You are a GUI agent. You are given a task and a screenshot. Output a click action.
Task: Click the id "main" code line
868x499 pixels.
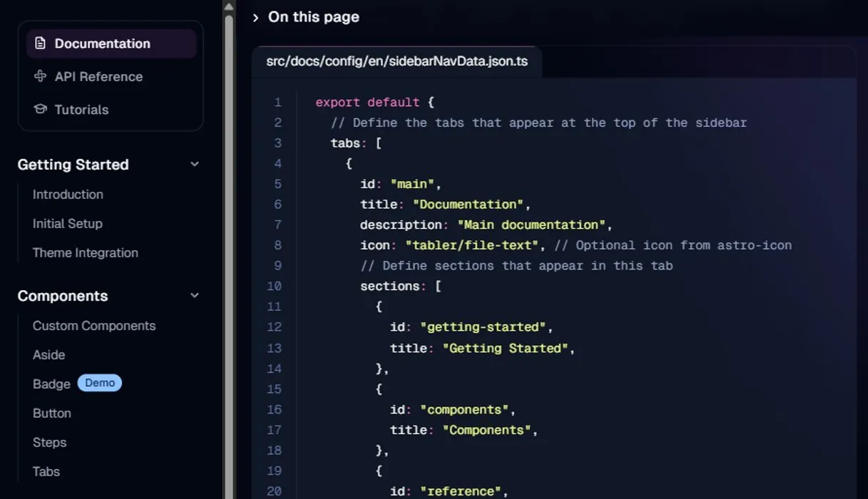pyautogui.click(x=401, y=184)
